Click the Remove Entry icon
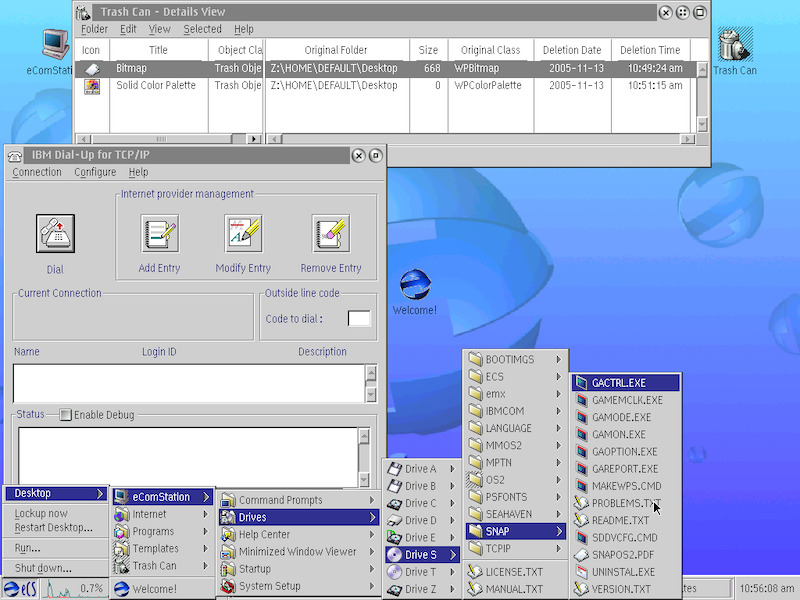The height and width of the screenshot is (600, 800). (330, 234)
